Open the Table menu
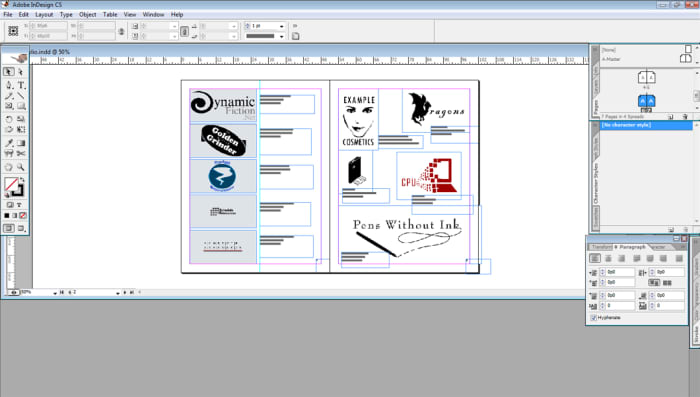700x397 pixels. pos(110,15)
